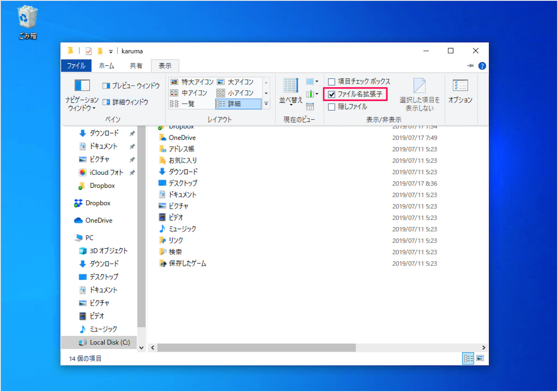Switch to large thumbnails status bar icon
558x392 pixels.
(480, 358)
